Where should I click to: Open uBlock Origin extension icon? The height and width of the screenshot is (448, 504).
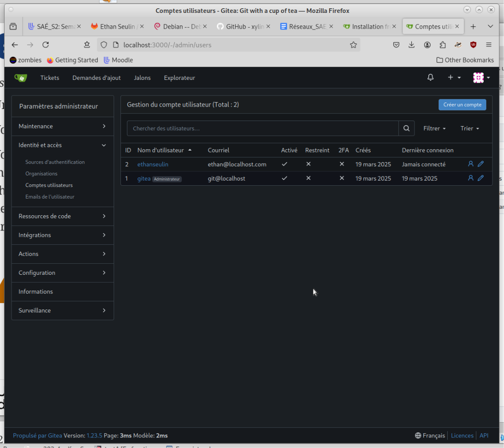click(473, 45)
